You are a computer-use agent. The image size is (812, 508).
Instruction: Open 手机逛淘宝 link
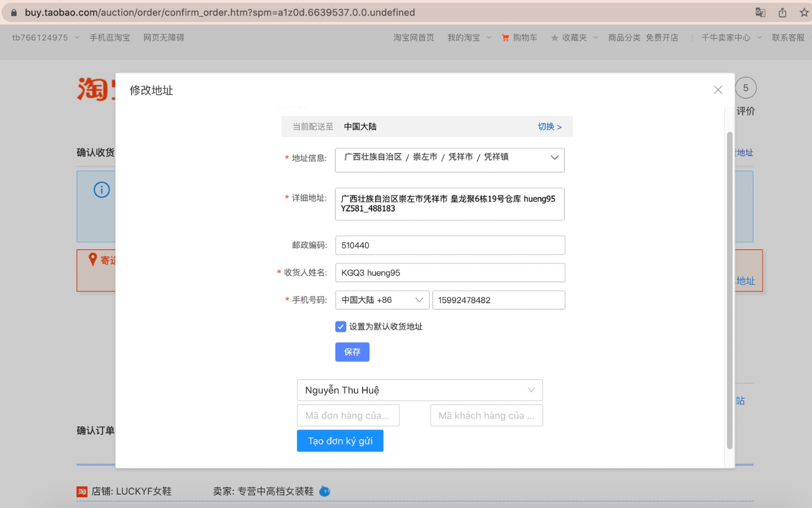point(110,37)
